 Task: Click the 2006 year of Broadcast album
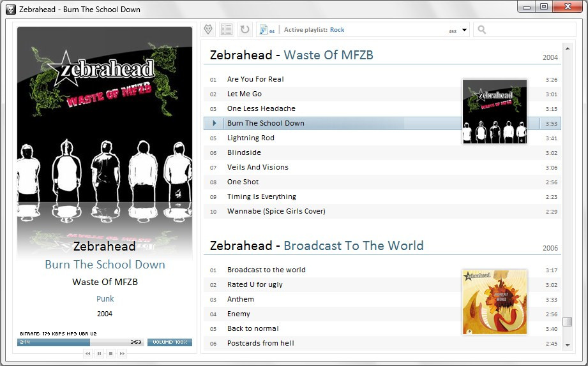tap(550, 248)
